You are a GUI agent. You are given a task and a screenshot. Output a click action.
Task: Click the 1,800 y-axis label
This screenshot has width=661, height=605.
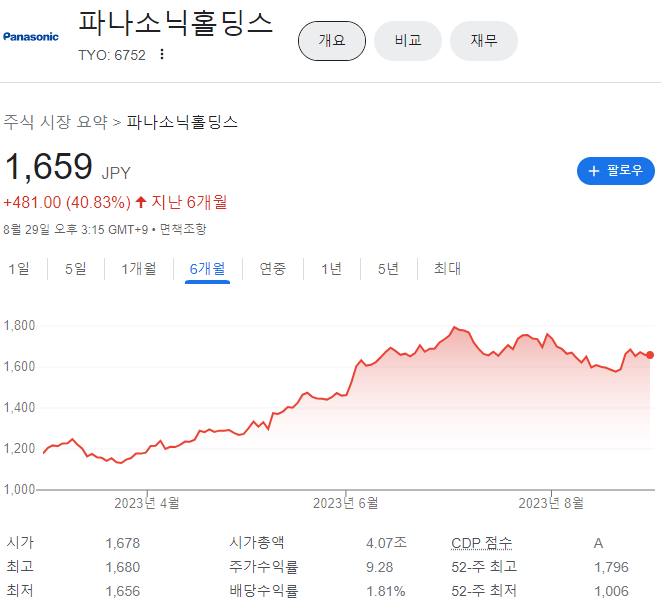click(19, 325)
